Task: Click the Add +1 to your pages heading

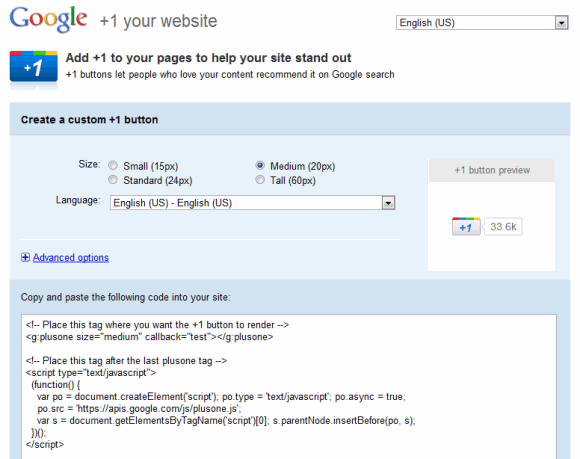Action: [x=208, y=58]
